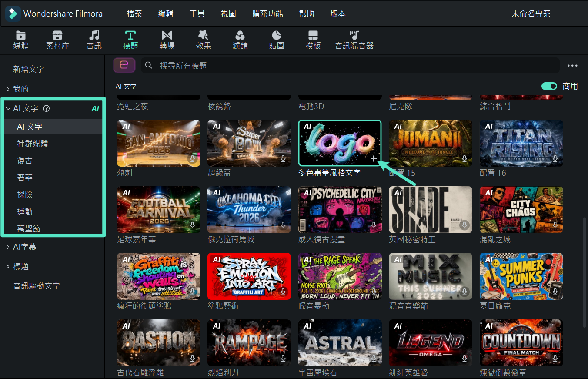Expand the AI字幕 category

click(8, 247)
